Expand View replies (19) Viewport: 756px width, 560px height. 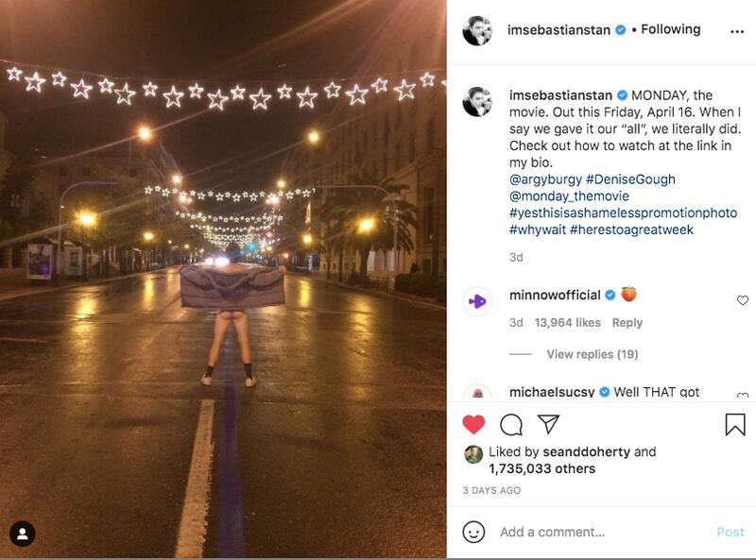click(592, 354)
